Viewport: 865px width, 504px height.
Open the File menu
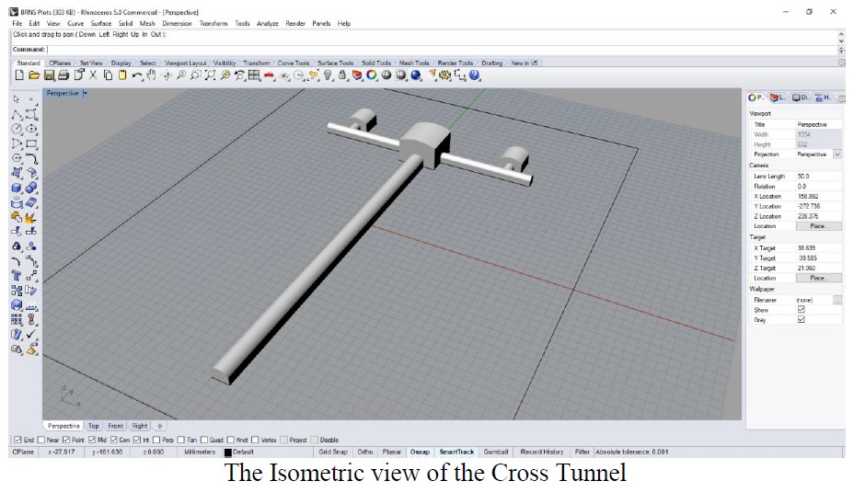click(x=17, y=23)
